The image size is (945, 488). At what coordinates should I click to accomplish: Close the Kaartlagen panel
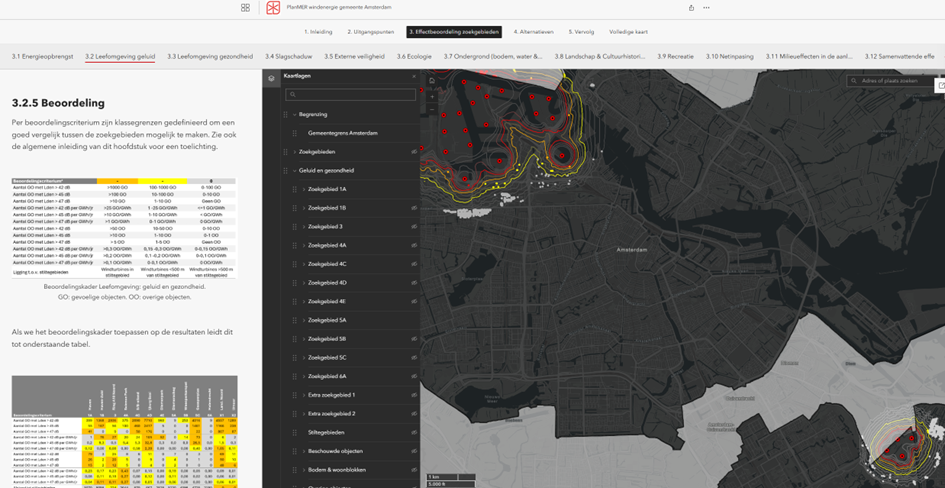tap(413, 76)
